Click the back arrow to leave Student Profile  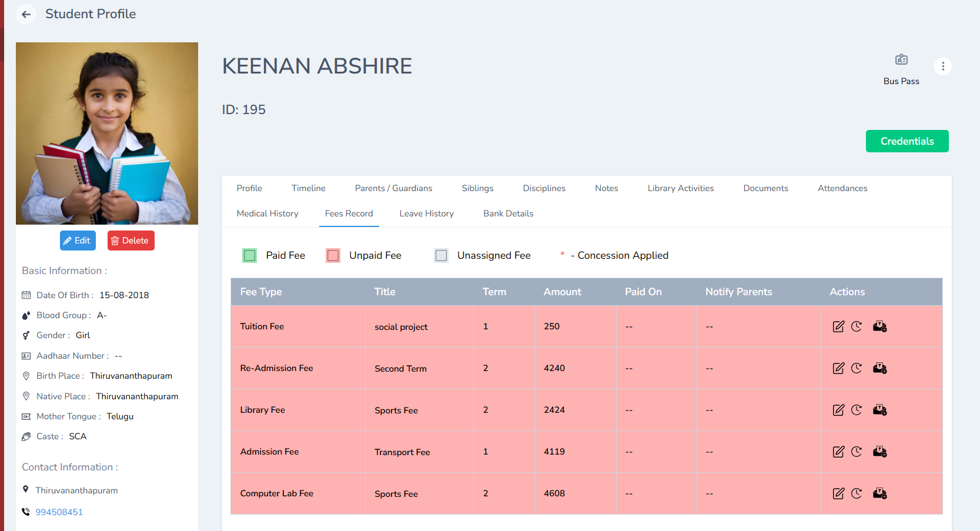pyautogui.click(x=26, y=14)
